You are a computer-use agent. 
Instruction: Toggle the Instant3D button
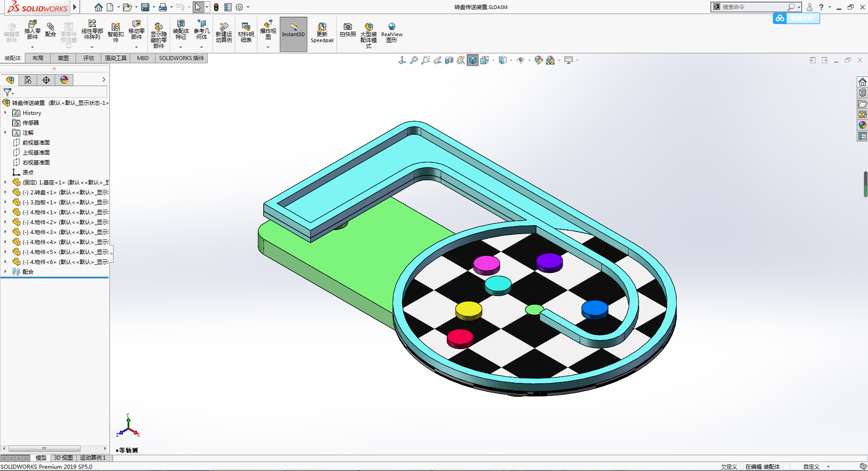294,34
